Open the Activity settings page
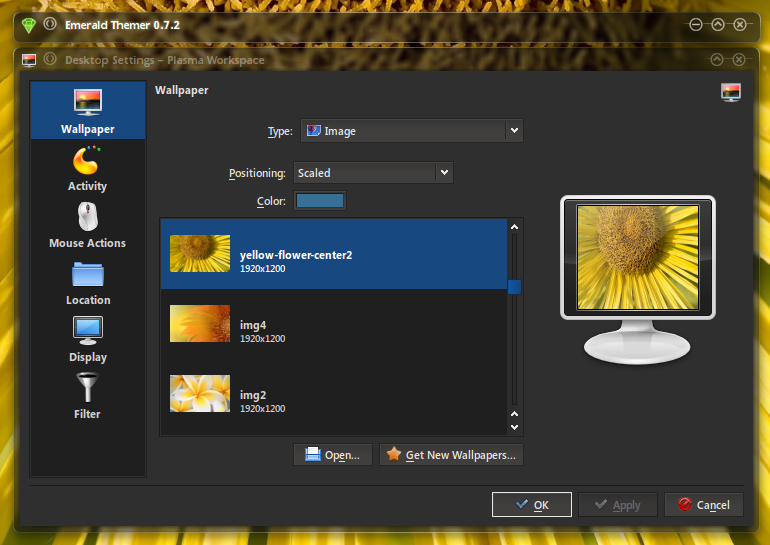The height and width of the screenshot is (545, 770). coord(88,169)
